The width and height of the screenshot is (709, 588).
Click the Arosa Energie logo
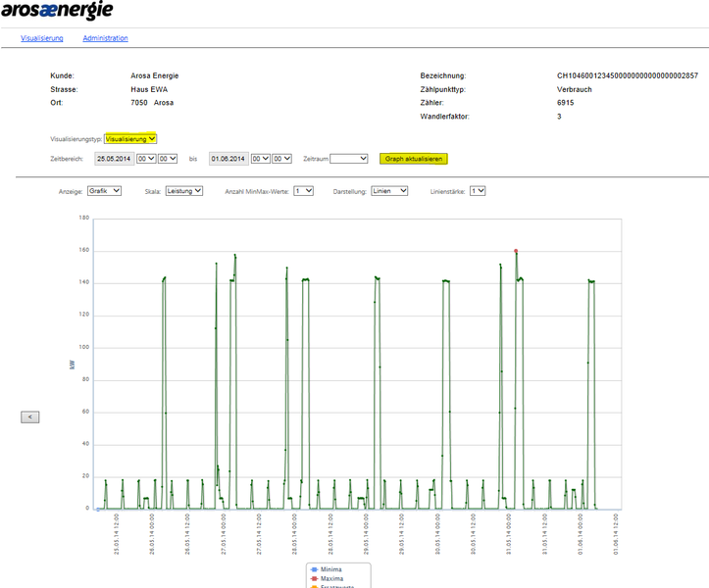(x=57, y=11)
